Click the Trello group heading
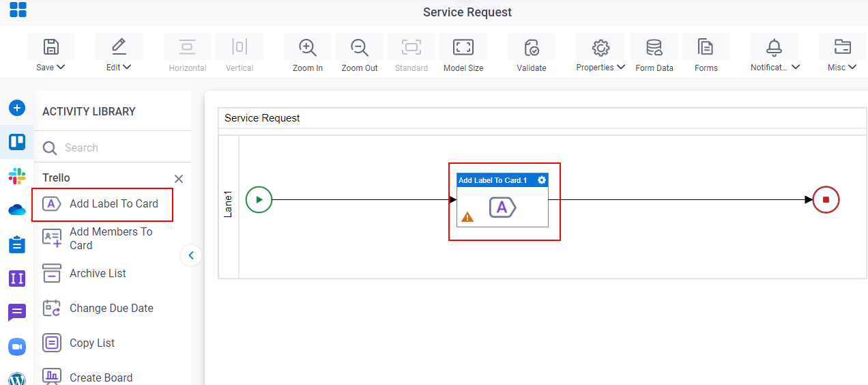 tap(56, 177)
